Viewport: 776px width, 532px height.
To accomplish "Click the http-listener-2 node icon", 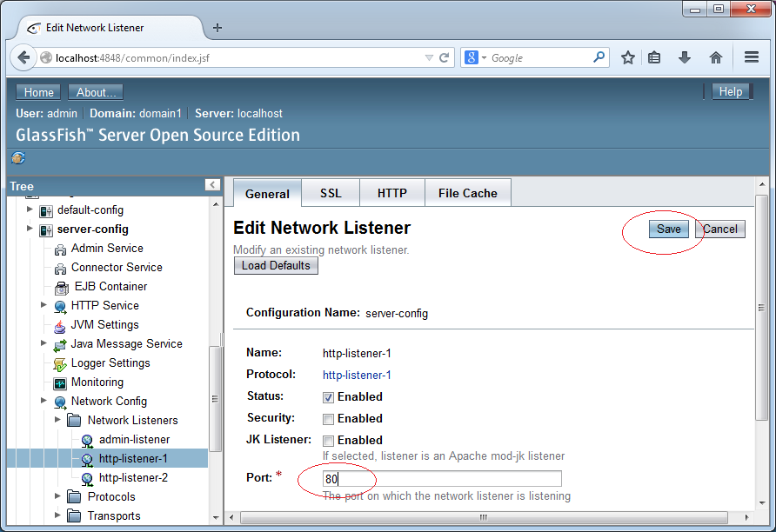I will (x=87, y=479).
